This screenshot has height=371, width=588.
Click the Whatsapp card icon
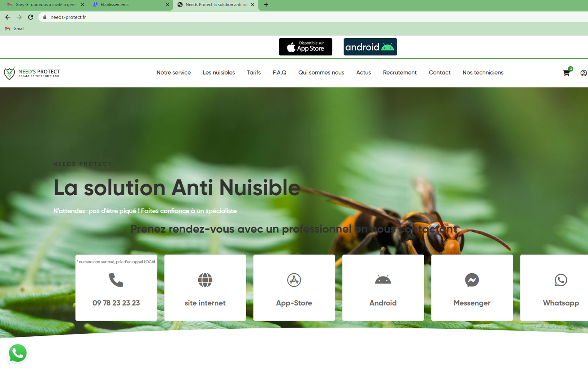pos(560,280)
